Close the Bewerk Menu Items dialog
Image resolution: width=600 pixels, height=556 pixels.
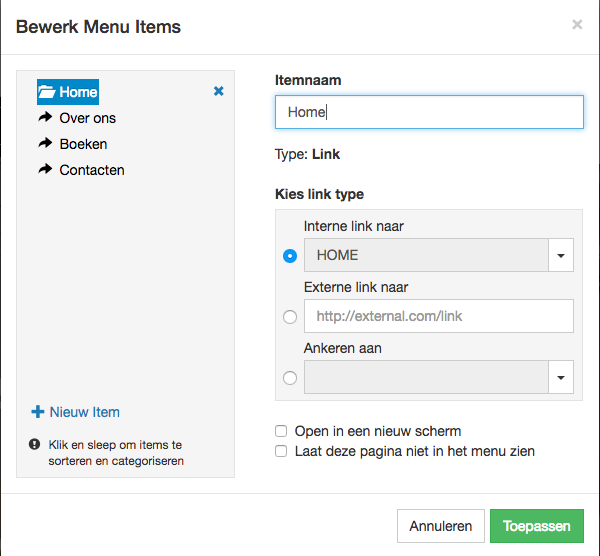click(x=577, y=25)
